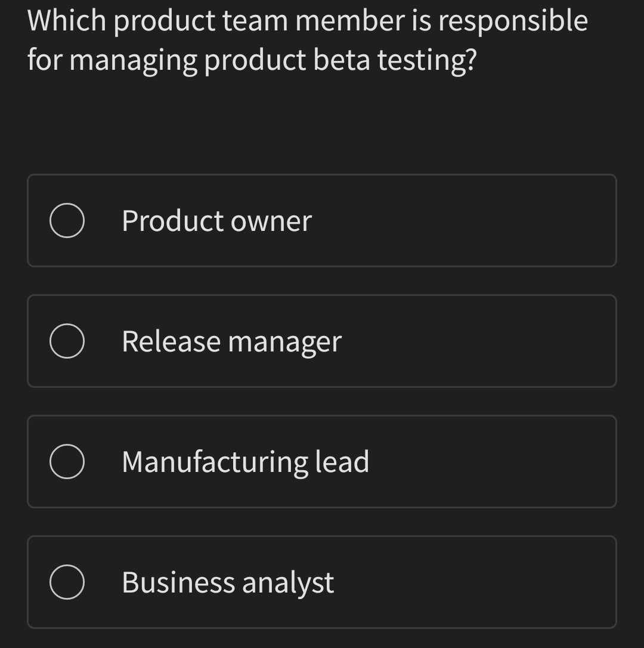Click the question's first line about team member

click(x=307, y=21)
